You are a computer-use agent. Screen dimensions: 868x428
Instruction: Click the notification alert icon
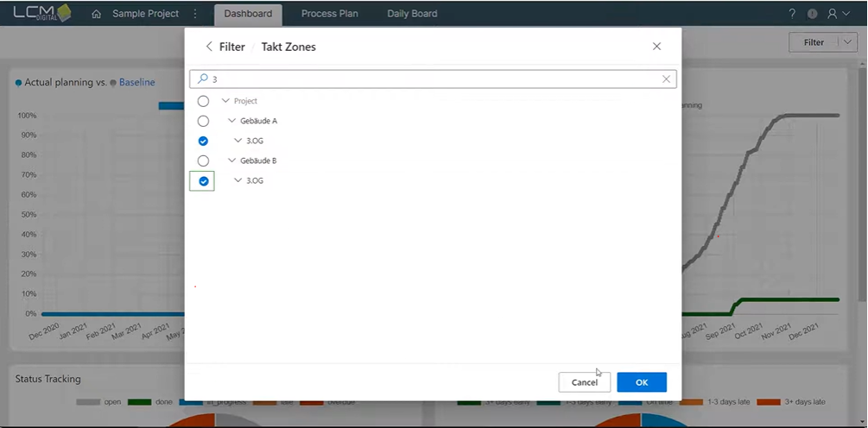click(813, 14)
